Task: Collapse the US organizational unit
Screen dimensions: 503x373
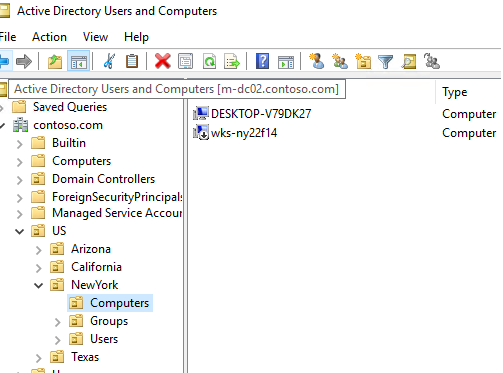Action: pos(20,231)
